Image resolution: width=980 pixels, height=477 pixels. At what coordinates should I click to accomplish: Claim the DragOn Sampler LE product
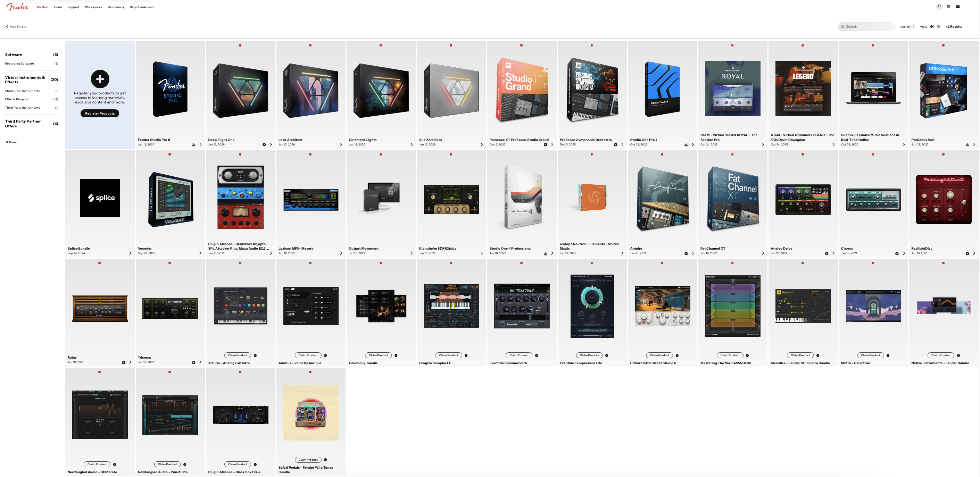point(449,355)
